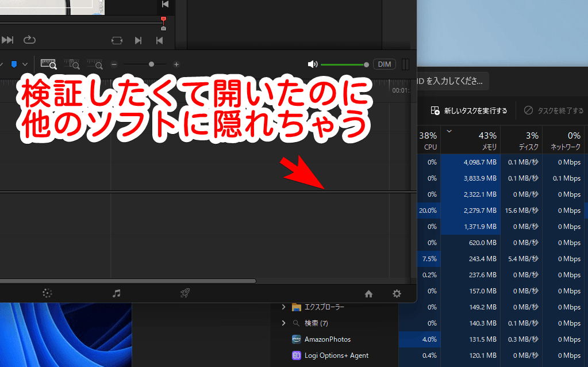588x367 pixels.
Task: Select the timeline zoom-to-fit ruler tool
Action: click(48, 64)
